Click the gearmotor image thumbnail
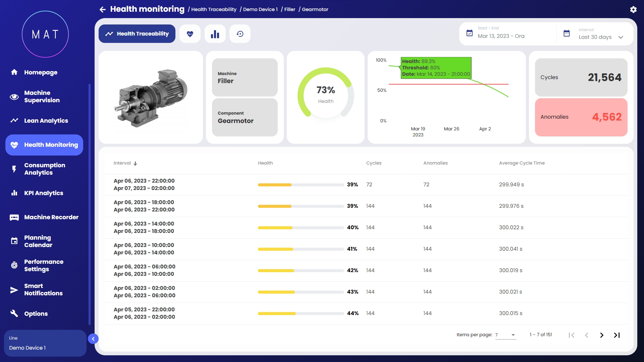This screenshot has width=644, height=362. click(x=151, y=98)
